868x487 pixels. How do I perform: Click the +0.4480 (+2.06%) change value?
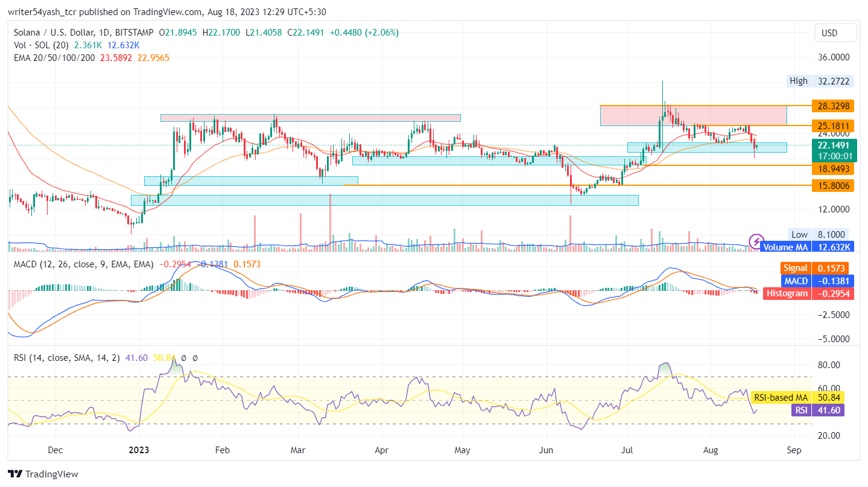pyautogui.click(x=365, y=33)
